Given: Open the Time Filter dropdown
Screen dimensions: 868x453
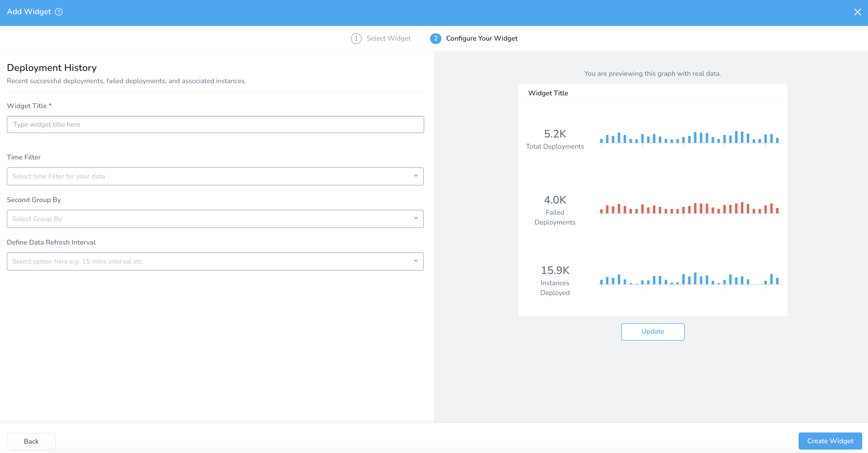Looking at the screenshot, I should [x=215, y=176].
